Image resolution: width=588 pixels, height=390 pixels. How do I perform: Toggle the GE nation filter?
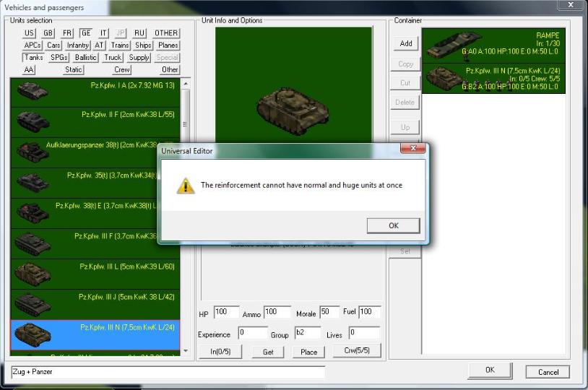tap(86, 33)
